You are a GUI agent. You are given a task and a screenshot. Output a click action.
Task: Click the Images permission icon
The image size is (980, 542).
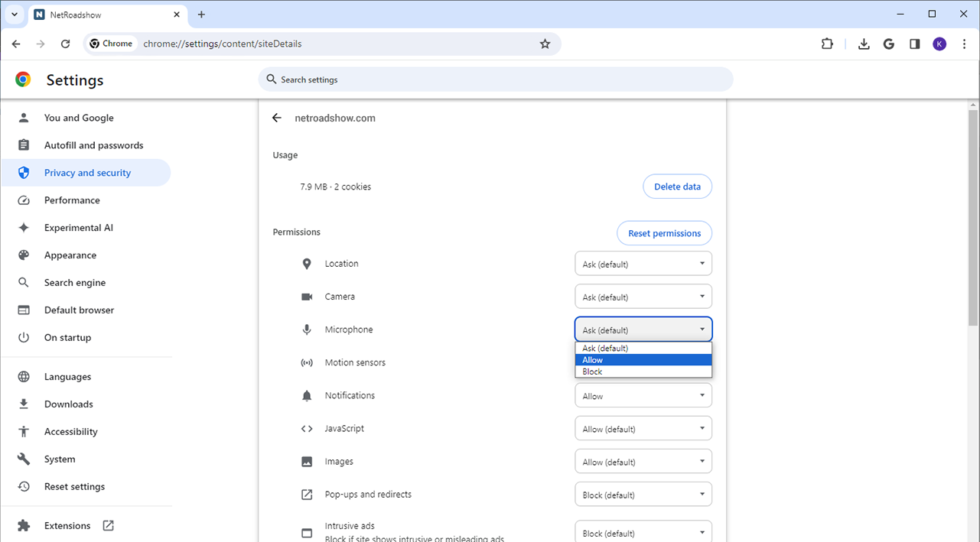(x=307, y=461)
